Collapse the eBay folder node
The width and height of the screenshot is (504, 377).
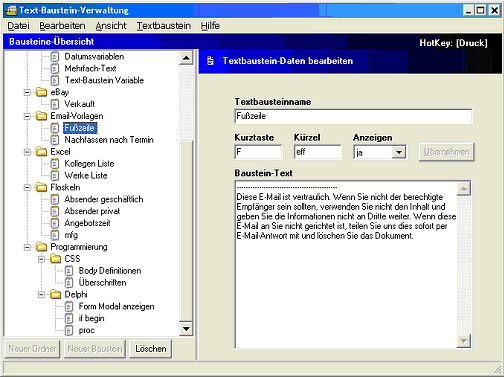[27, 92]
